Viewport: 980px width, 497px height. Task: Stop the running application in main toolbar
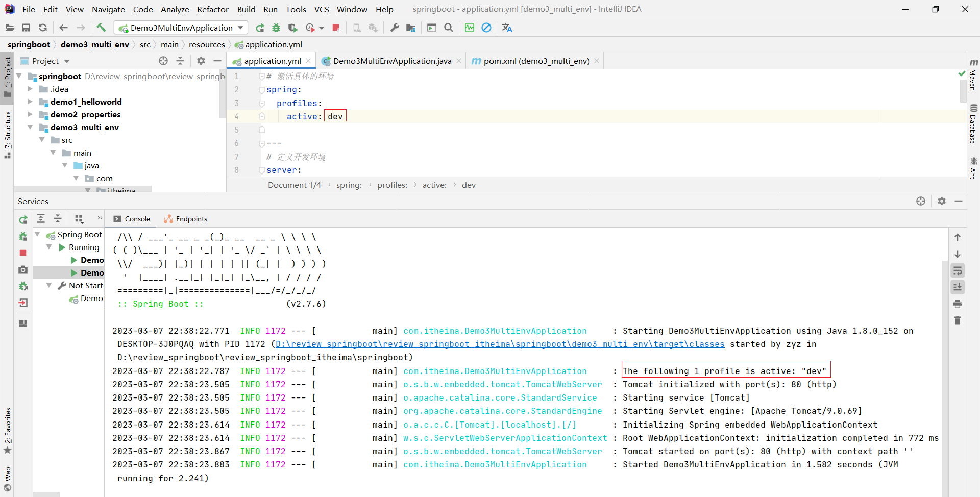coord(336,28)
